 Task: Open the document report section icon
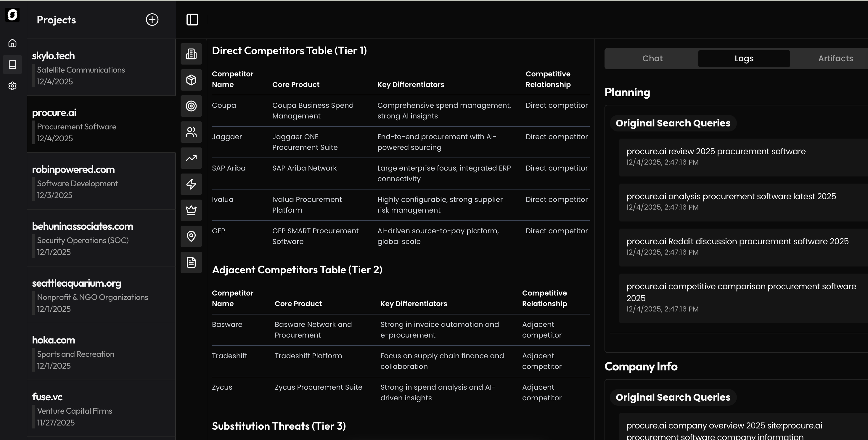(x=191, y=262)
